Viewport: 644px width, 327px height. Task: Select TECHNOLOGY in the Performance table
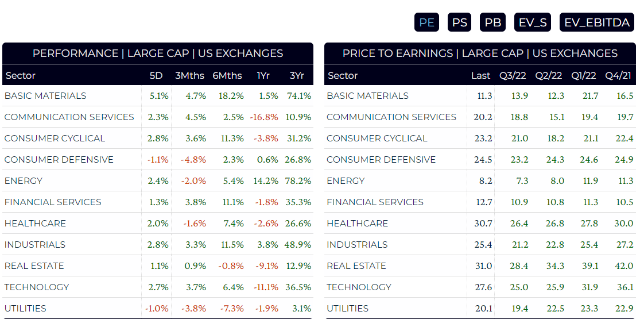tap(37, 287)
